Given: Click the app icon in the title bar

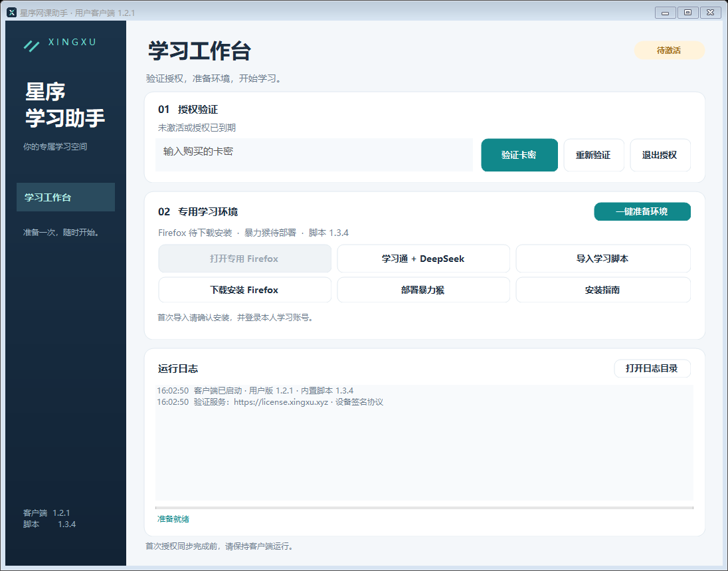Looking at the screenshot, I should click(11, 13).
